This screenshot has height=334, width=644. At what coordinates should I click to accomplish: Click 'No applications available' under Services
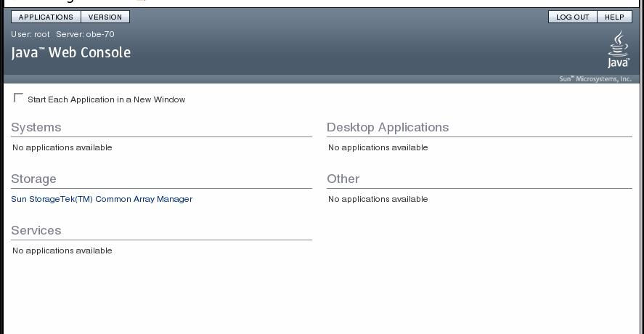[x=62, y=250]
